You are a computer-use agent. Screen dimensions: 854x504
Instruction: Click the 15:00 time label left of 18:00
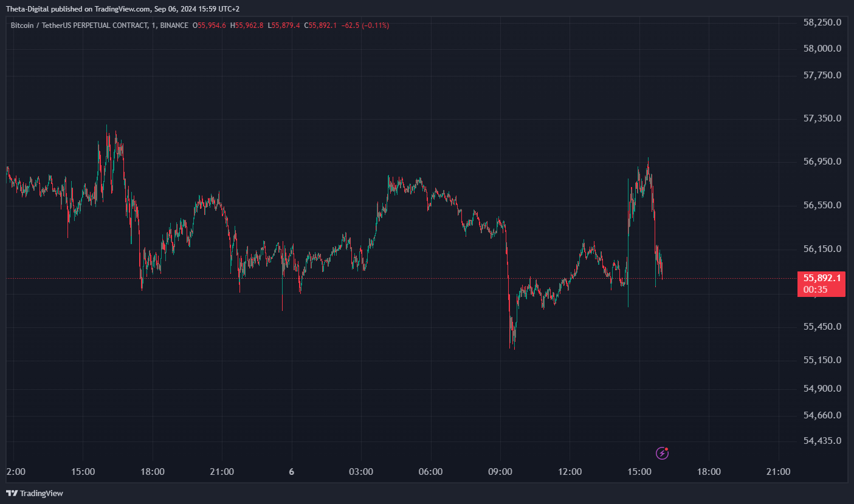pos(83,472)
